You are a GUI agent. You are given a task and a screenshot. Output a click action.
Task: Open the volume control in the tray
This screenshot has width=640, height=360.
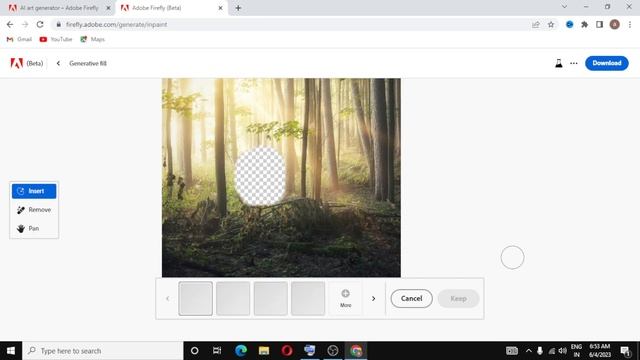[562, 351]
